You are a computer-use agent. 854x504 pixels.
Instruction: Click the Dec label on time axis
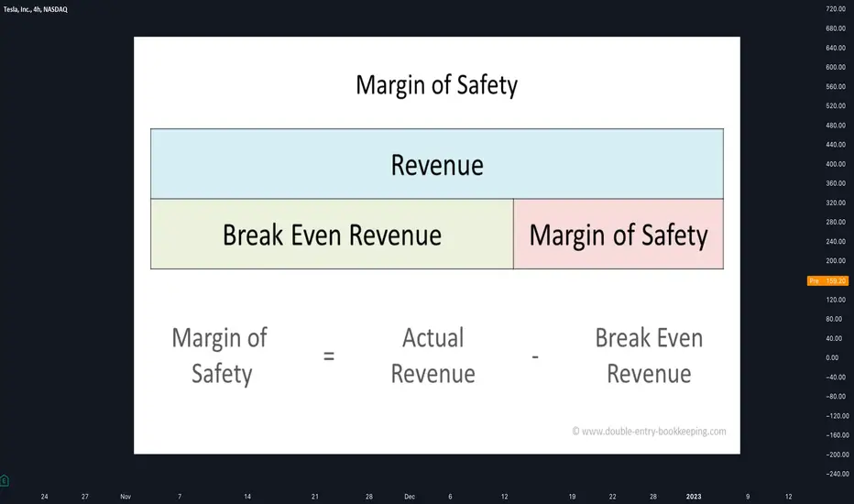410,497
